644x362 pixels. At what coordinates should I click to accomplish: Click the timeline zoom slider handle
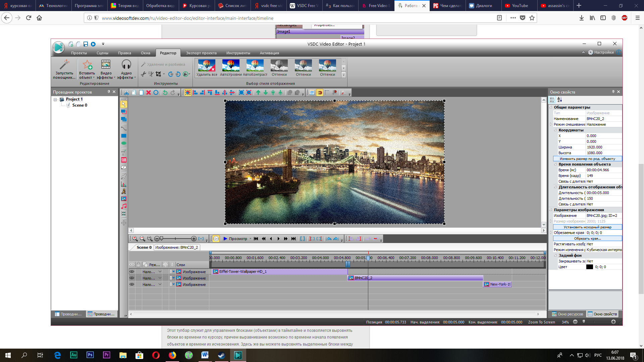[x=162, y=239]
